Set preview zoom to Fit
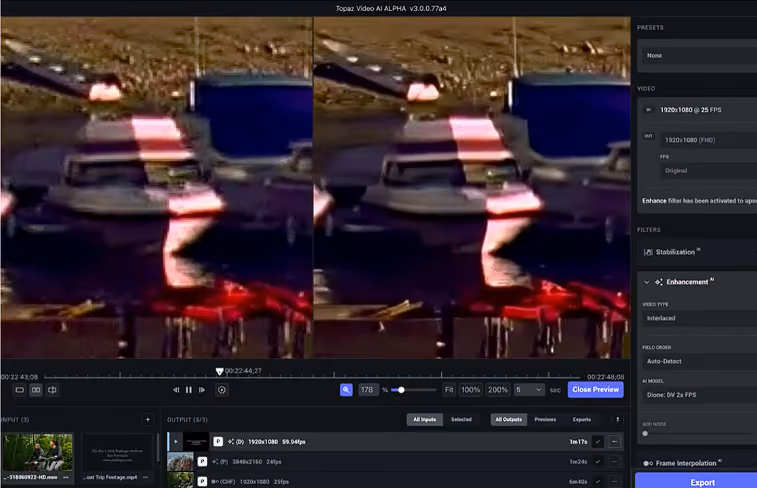Screen dimensions: 757x488 [449, 390]
